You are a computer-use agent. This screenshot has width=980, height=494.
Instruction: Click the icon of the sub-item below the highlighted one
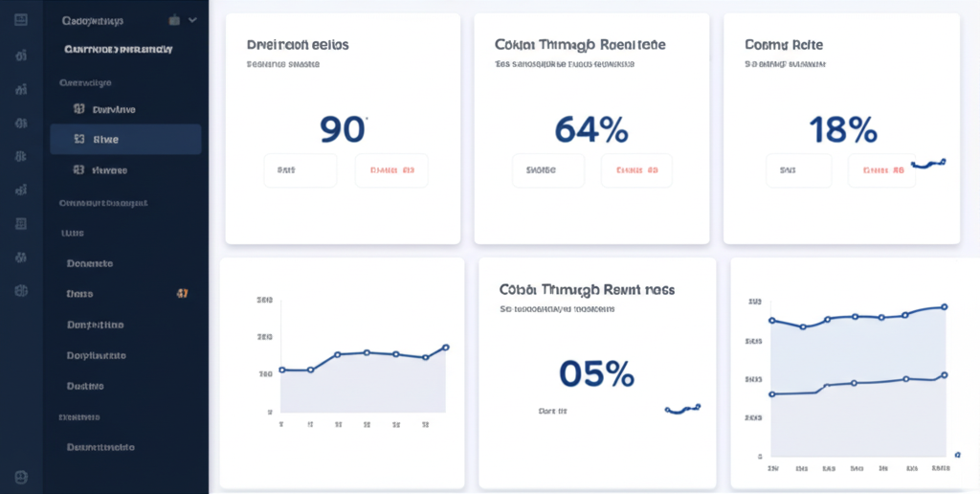click(79, 169)
